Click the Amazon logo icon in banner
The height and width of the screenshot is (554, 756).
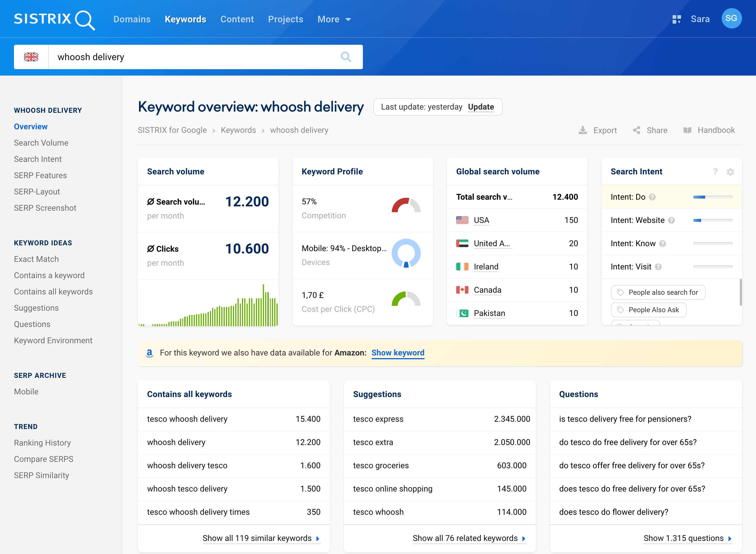coord(149,353)
